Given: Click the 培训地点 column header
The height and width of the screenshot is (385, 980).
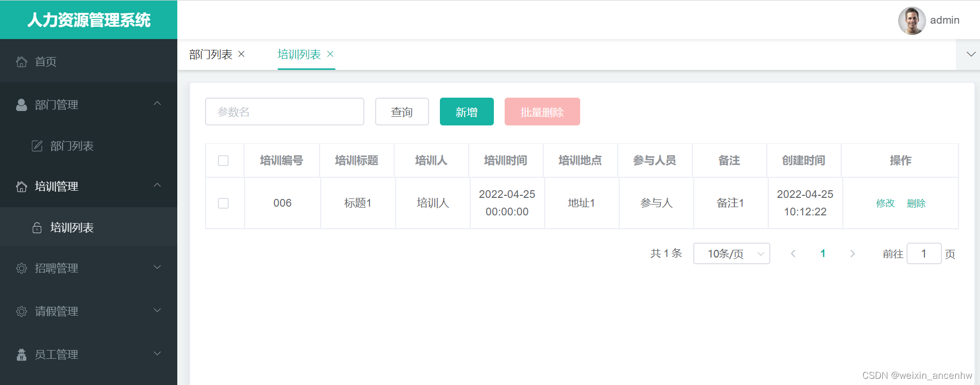Looking at the screenshot, I should (x=580, y=160).
